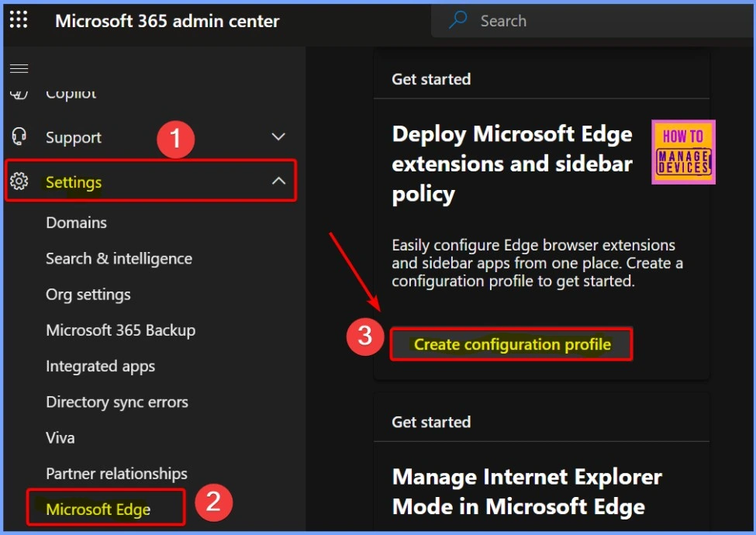
Task: Click the Edge extensions card description text
Action: pos(537,263)
